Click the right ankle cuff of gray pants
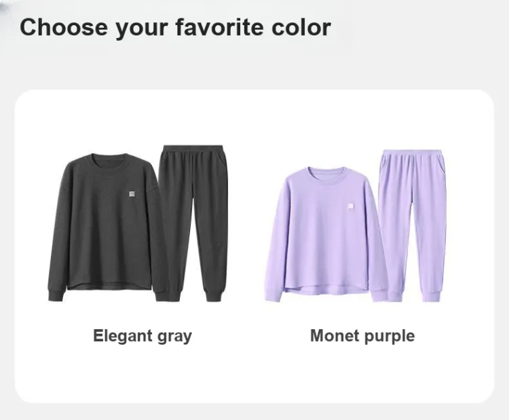The width and height of the screenshot is (509, 420). pyautogui.click(x=214, y=294)
